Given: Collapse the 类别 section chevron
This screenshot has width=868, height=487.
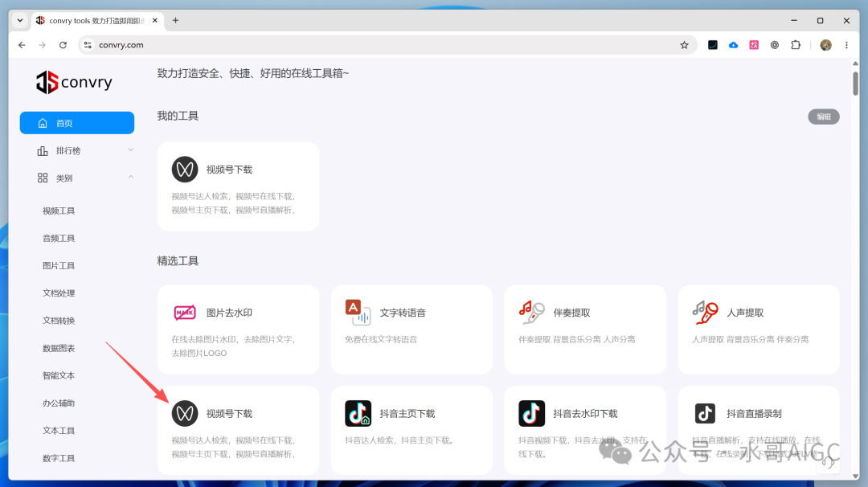Looking at the screenshot, I should (131, 177).
